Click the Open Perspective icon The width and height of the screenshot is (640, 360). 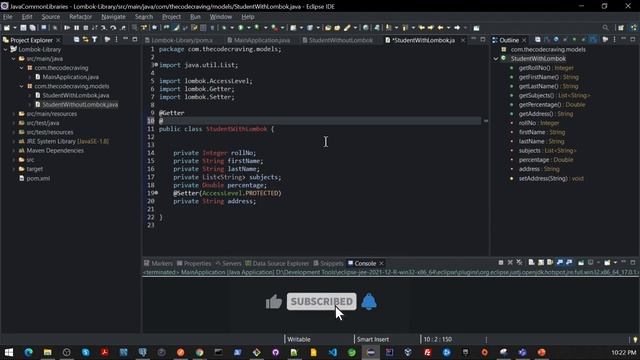621,28
